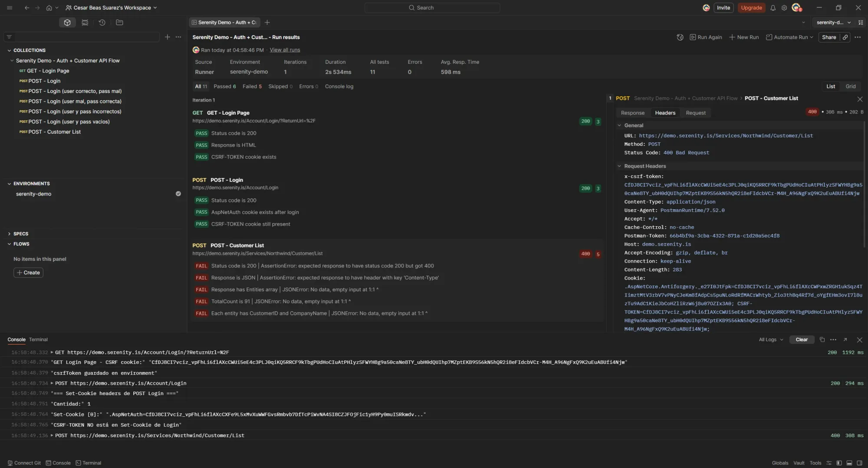
Task: Open the folder panel icon in sidebar
Action: (119, 23)
